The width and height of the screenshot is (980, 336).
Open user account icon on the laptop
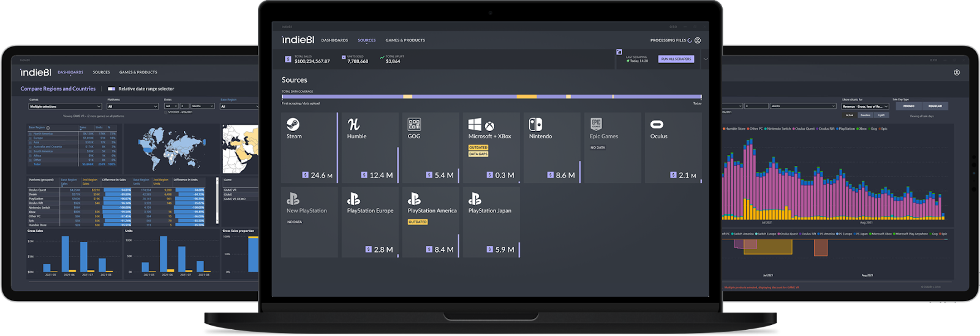[x=698, y=40]
